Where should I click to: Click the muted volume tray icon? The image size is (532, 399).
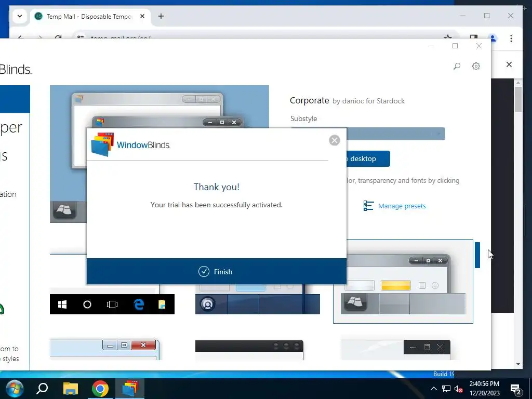[x=458, y=389]
